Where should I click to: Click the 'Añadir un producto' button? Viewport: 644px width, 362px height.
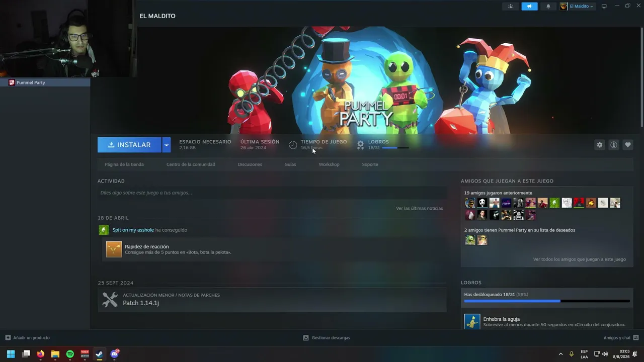[x=28, y=338]
